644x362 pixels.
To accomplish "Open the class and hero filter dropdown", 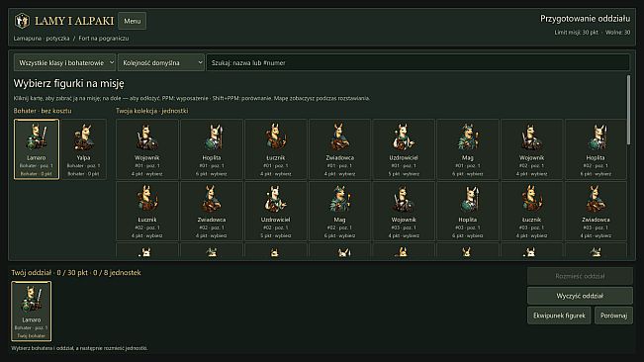I will pos(64,62).
